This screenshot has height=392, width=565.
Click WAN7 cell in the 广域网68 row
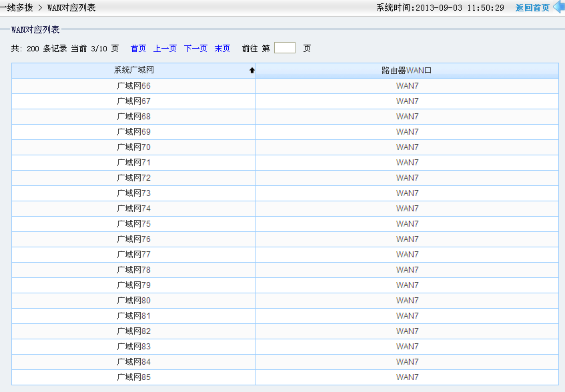(407, 117)
